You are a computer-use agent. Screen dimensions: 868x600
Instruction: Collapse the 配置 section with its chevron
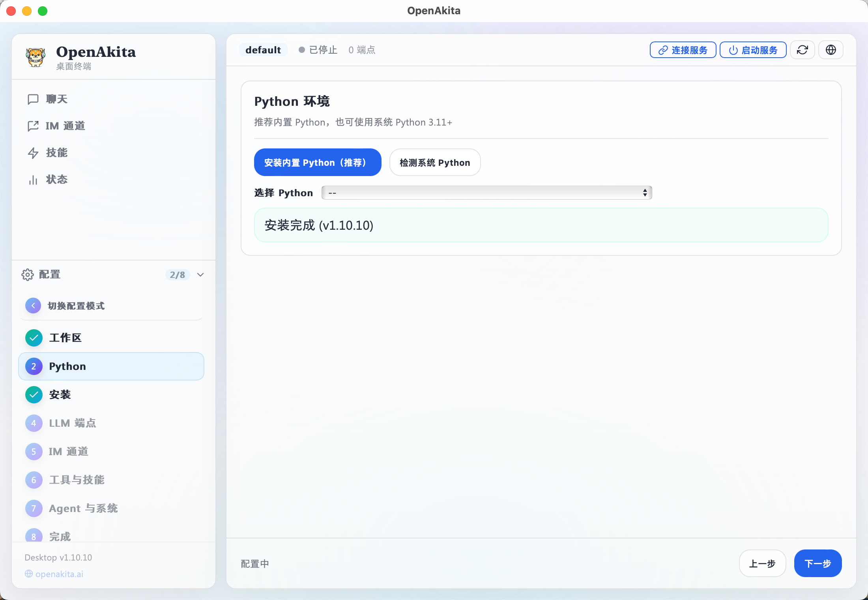pyautogui.click(x=200, y=275)
